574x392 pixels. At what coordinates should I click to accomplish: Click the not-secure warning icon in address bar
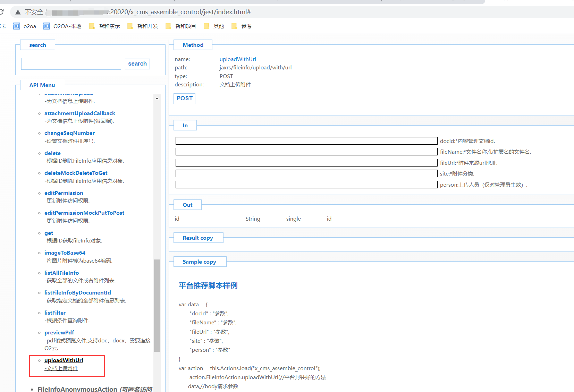pos(18,12)
